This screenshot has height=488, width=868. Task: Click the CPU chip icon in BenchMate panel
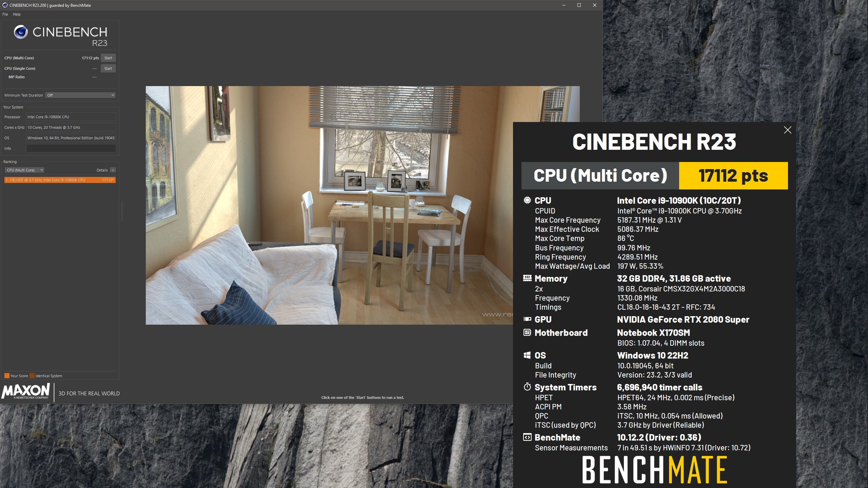pos(527,200)
